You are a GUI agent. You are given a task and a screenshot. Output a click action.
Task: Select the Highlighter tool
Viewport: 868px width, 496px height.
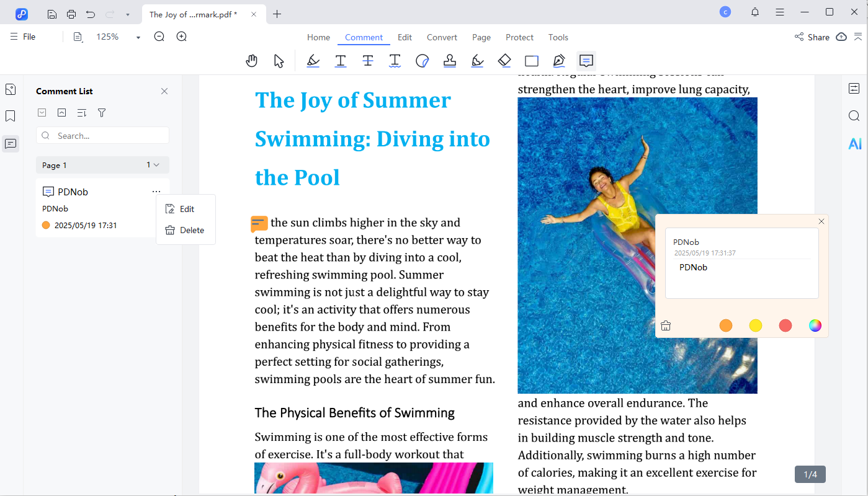(x=313, y=60)
